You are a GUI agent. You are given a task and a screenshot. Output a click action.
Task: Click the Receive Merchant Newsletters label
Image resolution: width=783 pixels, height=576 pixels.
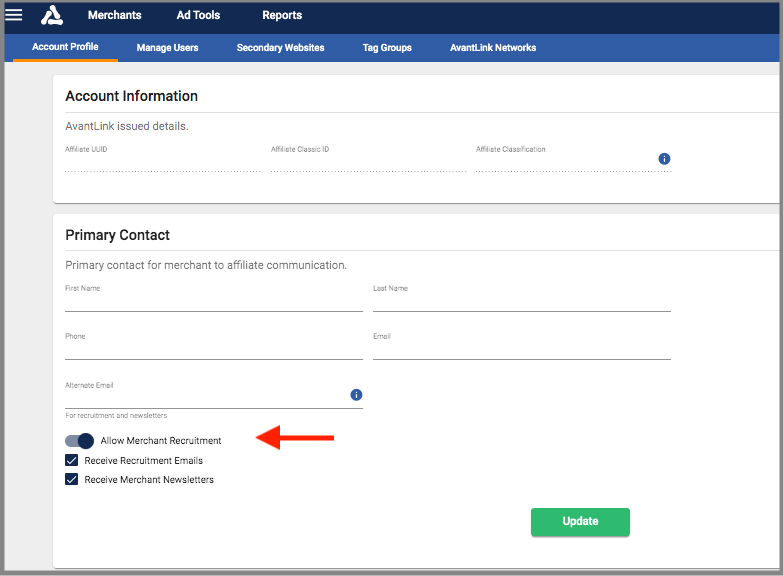pyautogui.click(x=149, y=480)
